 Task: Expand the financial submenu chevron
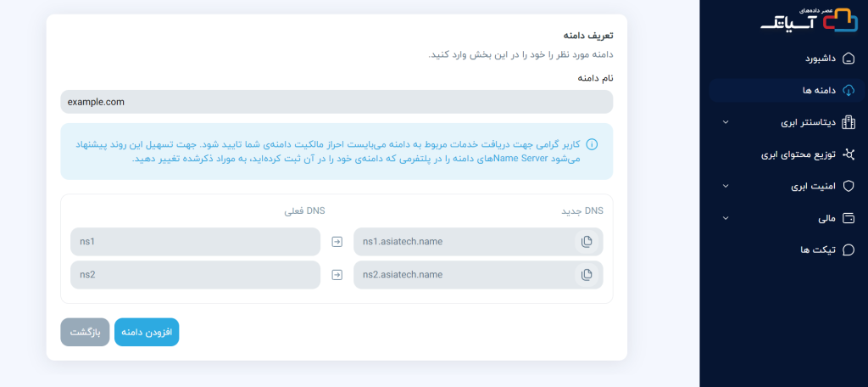click(725, 218)
